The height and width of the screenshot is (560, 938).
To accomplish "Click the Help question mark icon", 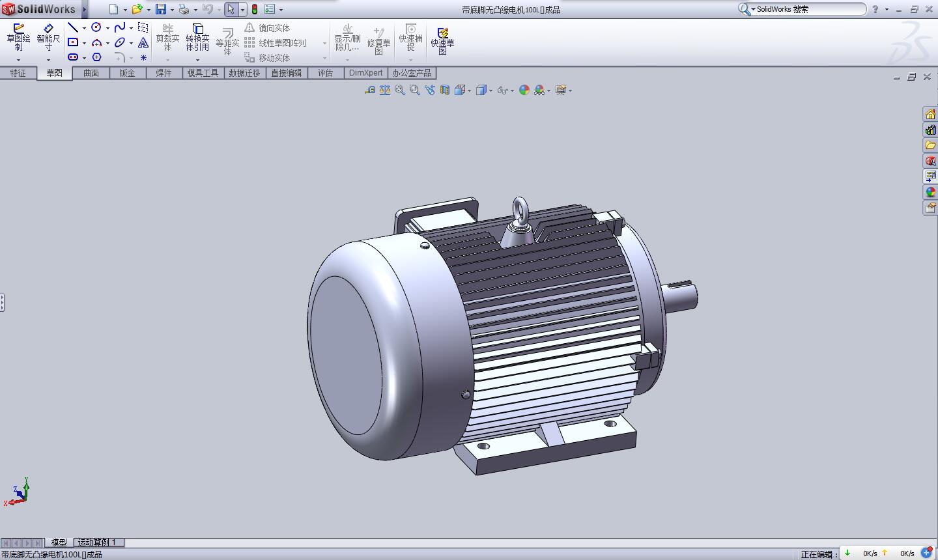I will click(875, 9).
